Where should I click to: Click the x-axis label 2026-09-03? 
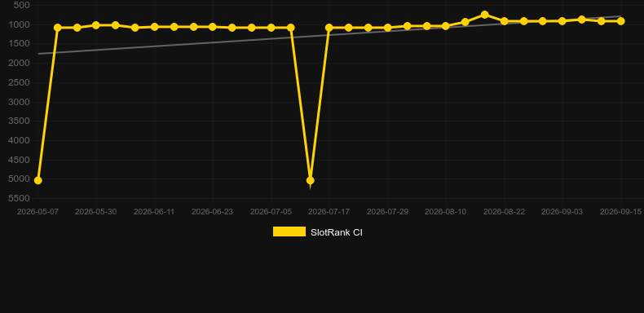[562, 212]
